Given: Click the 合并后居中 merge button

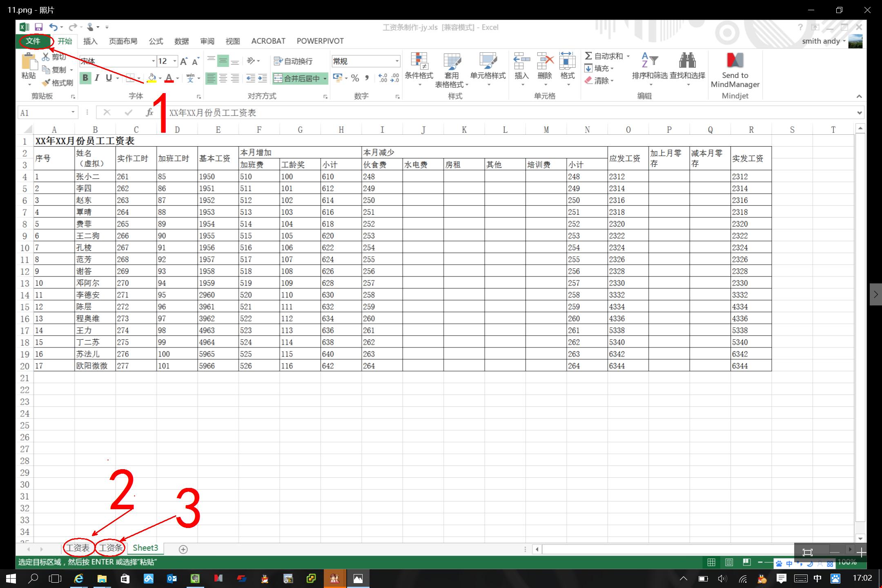Looking at the screenshot, I should 297,78.
